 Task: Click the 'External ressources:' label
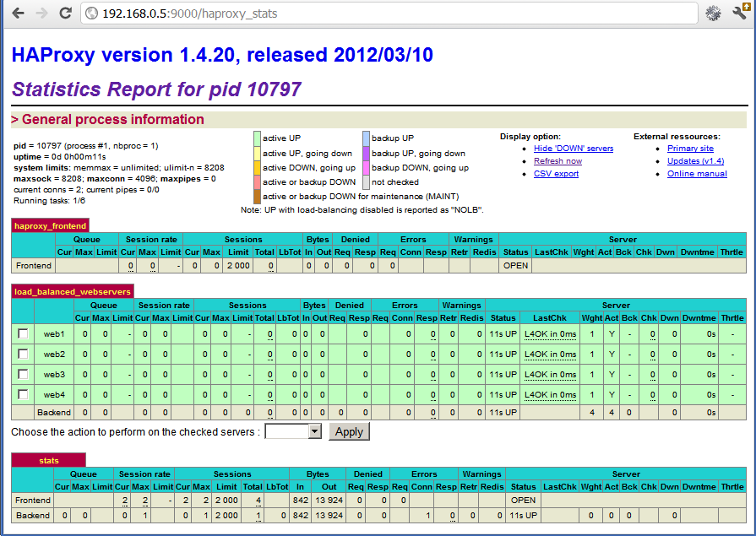pyautogui.click(x=677, y=137)
